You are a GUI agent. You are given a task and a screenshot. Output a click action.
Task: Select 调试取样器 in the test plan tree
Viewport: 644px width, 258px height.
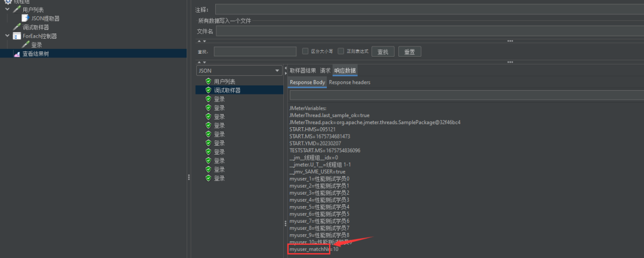point(36,27)
